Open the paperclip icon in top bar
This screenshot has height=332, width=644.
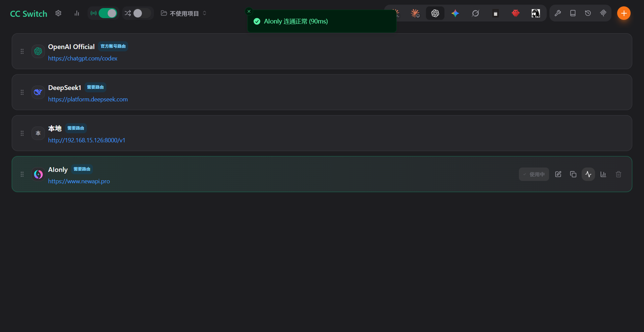pyautogui.click(x=603, y=13)
